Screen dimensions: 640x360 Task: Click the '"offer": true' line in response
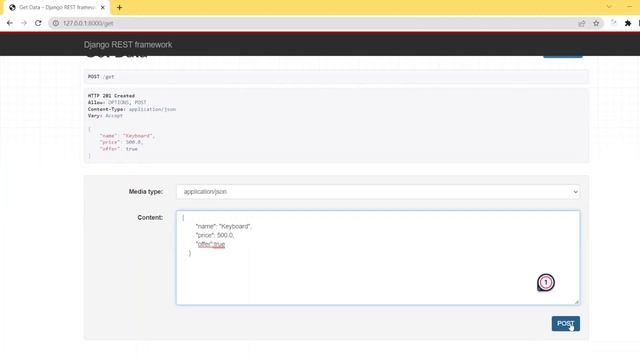tap(118, 149)
